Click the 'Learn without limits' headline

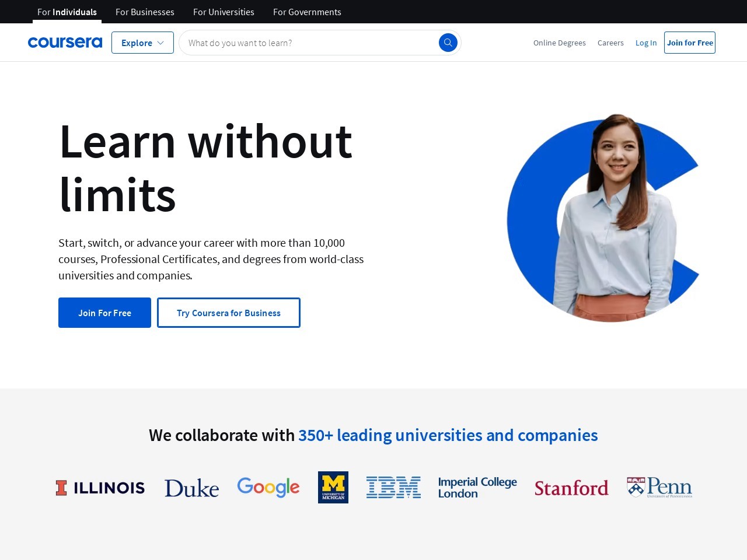click(x=205, y=167)
